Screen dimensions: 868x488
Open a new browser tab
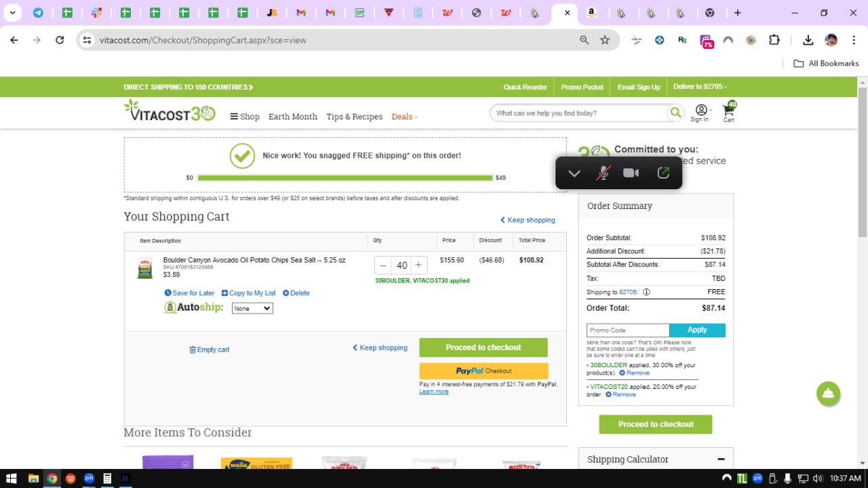click(738, 13)
